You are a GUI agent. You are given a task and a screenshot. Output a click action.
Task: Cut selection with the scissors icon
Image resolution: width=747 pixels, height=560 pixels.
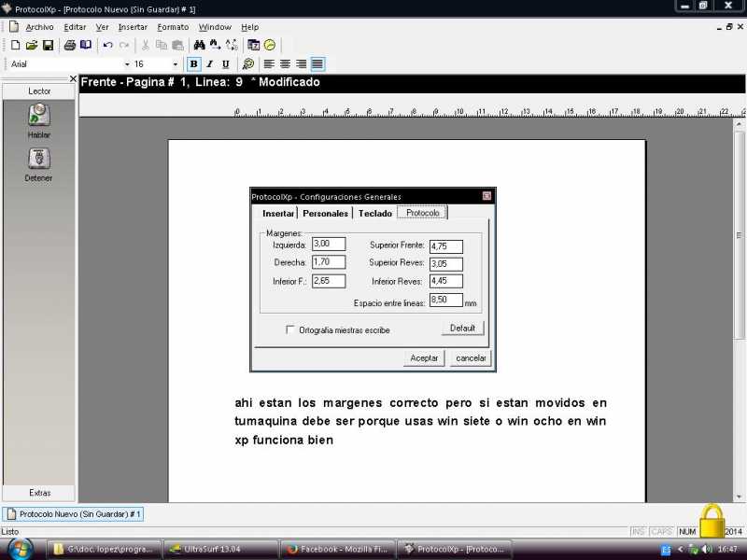pos(146,45)
